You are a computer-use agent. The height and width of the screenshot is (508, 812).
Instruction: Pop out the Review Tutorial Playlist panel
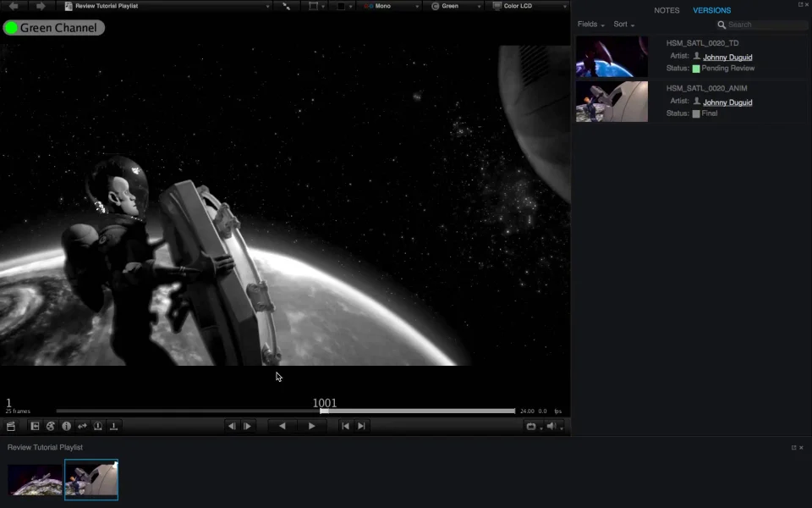pyautogui.click(x=793, y=448)
